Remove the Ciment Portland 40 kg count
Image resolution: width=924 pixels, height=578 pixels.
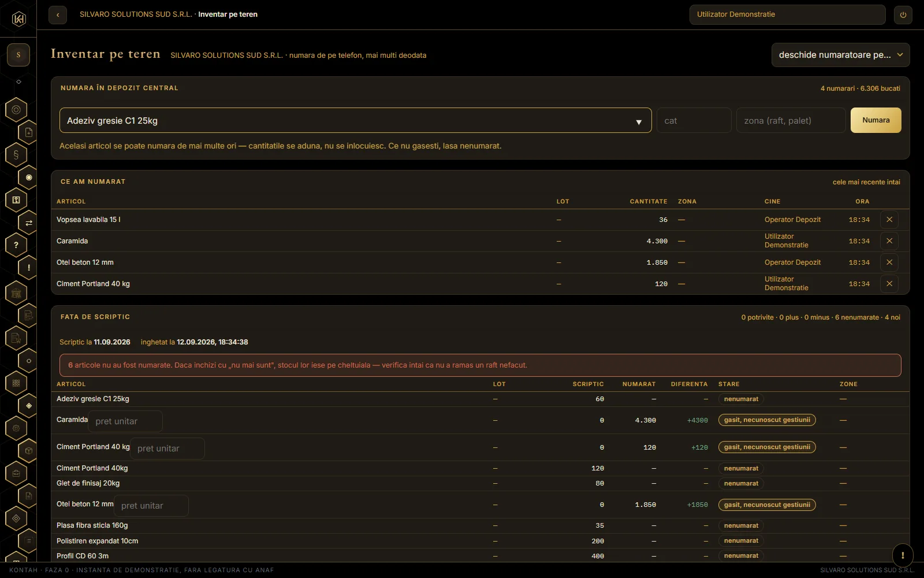pos(889,284)
